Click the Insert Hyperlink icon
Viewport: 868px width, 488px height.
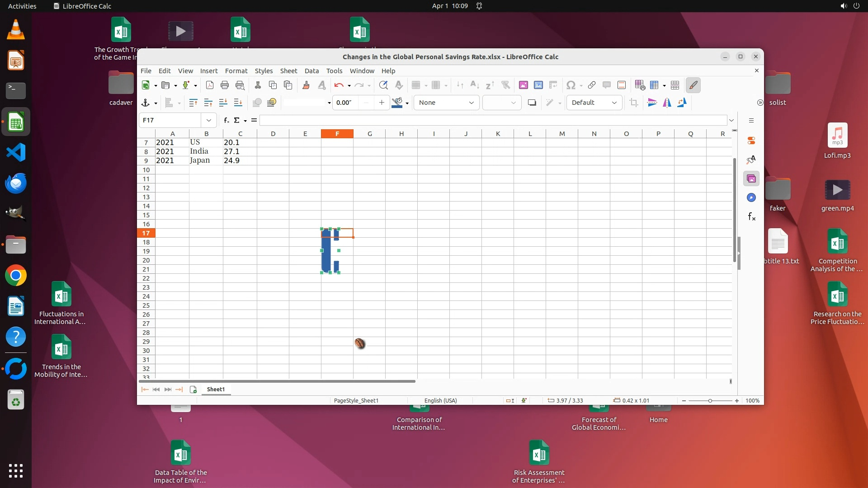(x=591, y=85)
